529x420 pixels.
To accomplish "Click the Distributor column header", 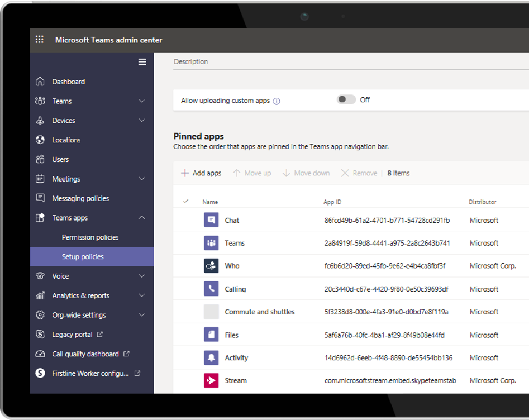I will (x=483, y=202).
